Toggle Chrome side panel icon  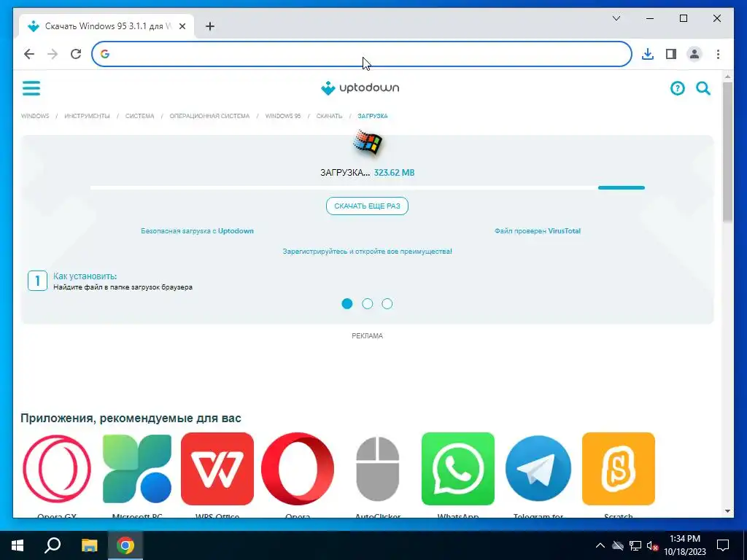[x=671, y=54]
